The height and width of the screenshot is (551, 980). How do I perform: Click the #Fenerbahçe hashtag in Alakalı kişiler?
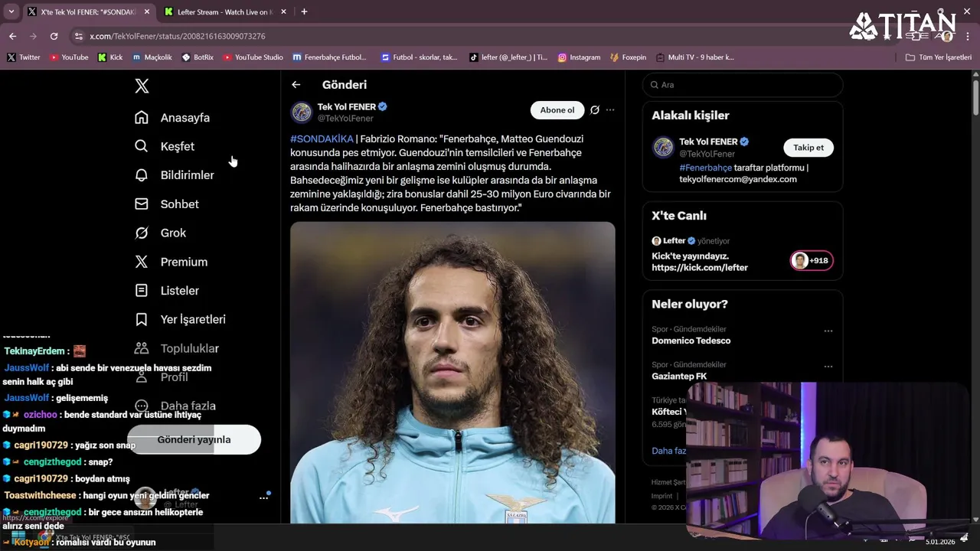705,168
